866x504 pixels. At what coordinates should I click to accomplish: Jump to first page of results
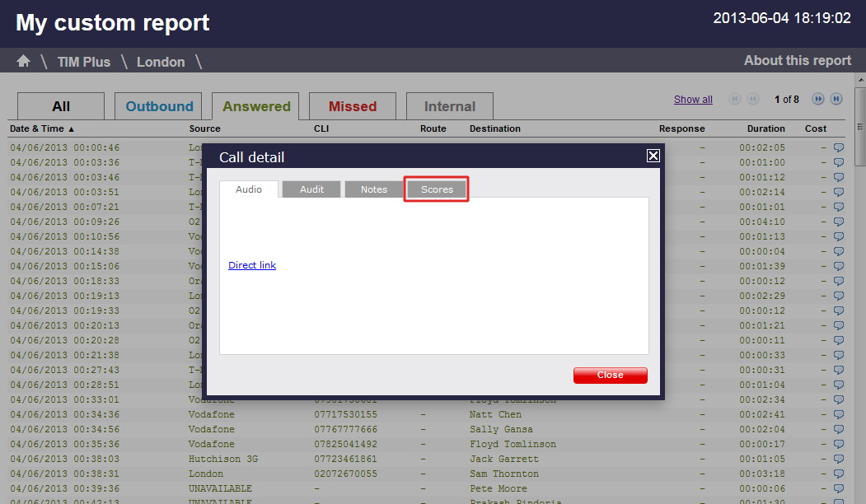(x=735, y=99)
